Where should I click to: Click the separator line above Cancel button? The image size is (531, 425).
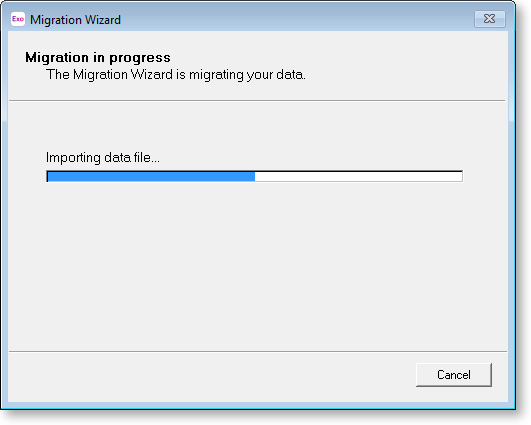click(258, 352)
